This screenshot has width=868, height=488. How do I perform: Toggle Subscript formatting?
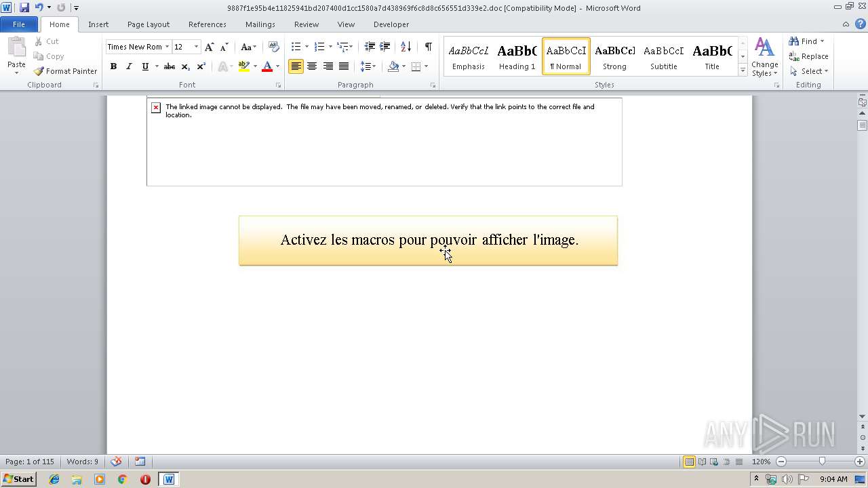pyautogui.click(x=186, y=66)
